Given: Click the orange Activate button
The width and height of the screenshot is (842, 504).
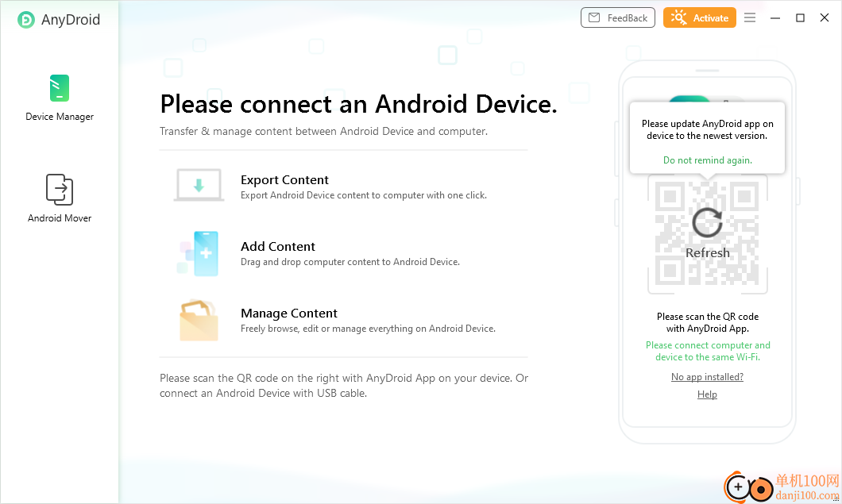Looking at the screenshot, I should pyautogui.click(x=699, y=17).
